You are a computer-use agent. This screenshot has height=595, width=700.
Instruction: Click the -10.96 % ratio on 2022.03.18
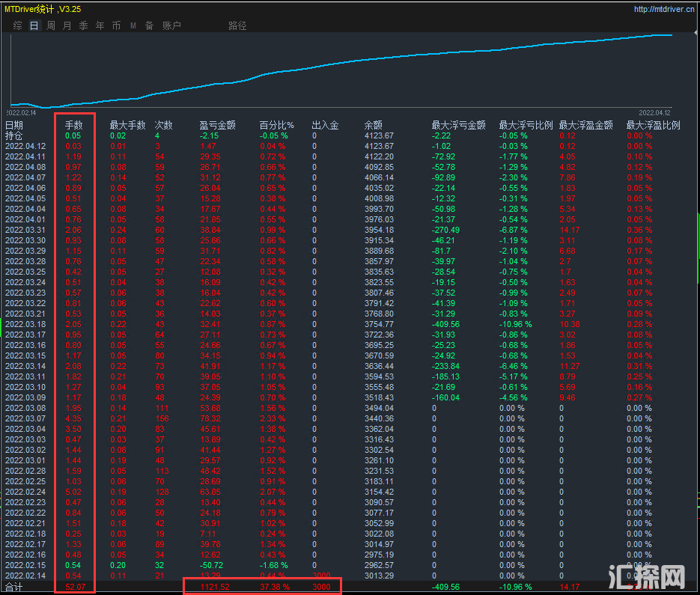515,324
